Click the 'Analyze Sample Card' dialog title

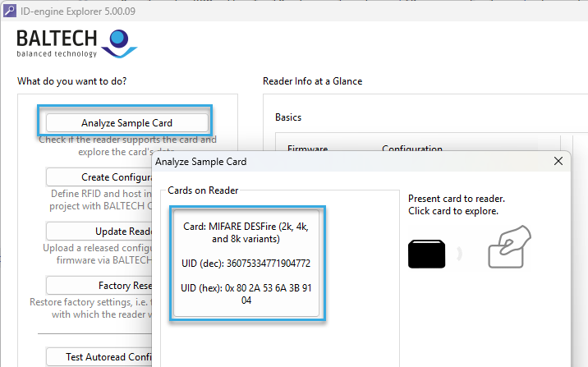pos(200,162)
